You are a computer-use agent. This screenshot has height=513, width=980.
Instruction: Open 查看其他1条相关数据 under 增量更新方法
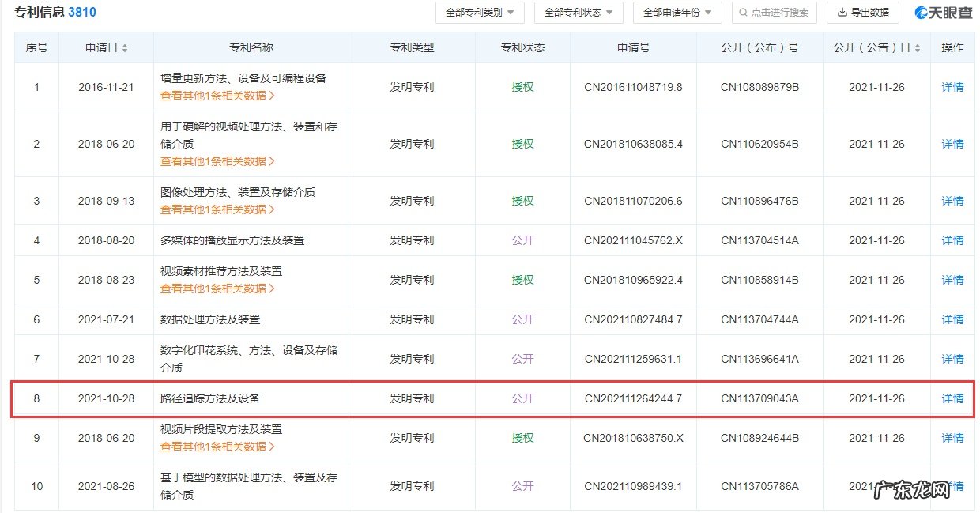[x=217, y=96]
